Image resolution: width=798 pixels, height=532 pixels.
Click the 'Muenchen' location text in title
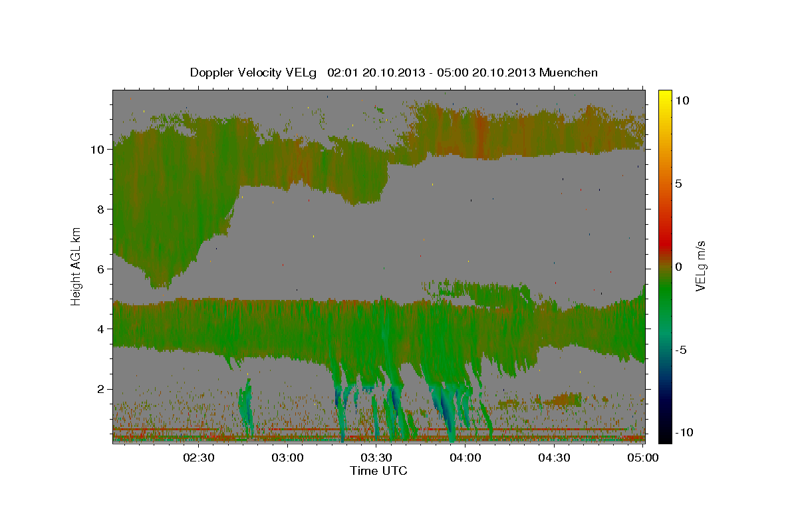(569, 72)
